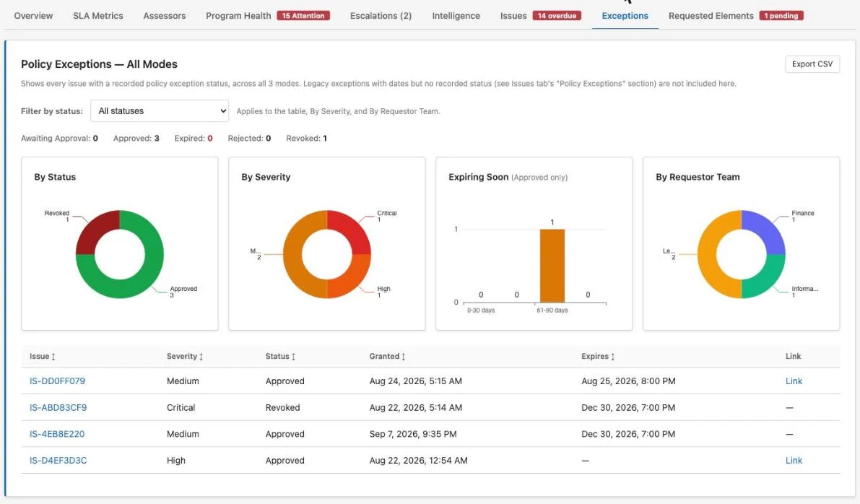Open the Issues tab
This screenshot has width=860, height=504.
point(513,16)
